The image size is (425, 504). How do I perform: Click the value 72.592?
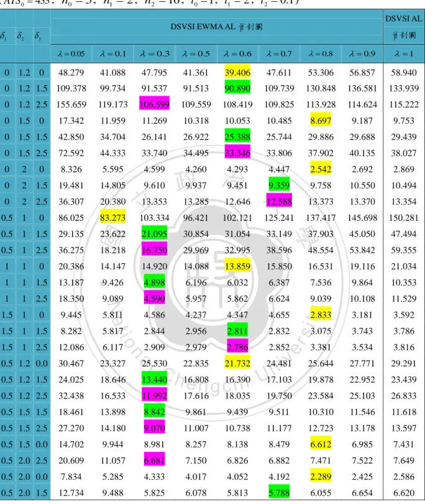pyautogui.click(x=71, y=153)
